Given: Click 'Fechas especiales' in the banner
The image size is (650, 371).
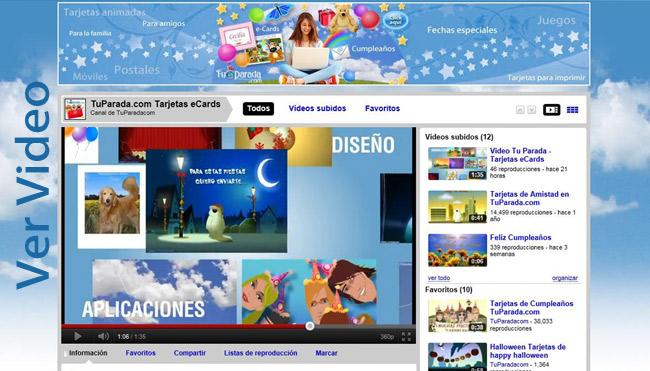Looking at the screenshot, I should 462,30.
